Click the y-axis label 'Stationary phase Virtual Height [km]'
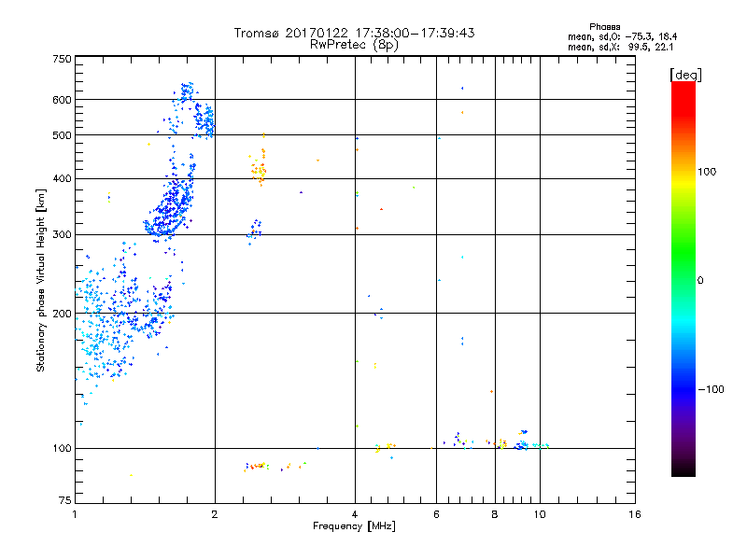Screen dimensions: 747x560 [40, 280]
